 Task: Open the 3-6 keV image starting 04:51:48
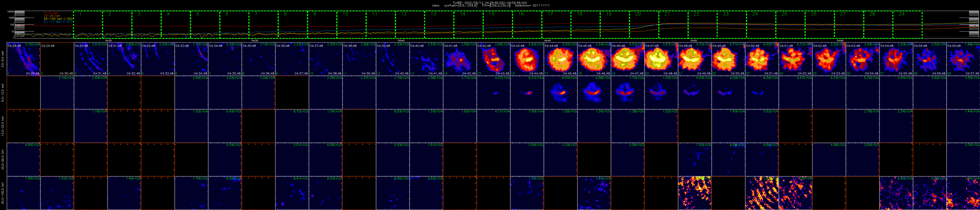point(795,59)
